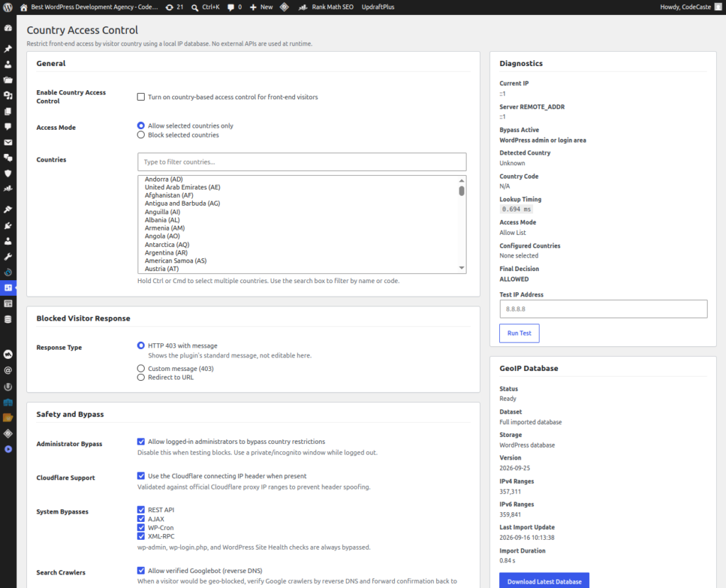
Task: Open the UpdraftPlus U-shaped sidebar icon
Action: click(x=8, y=387)
